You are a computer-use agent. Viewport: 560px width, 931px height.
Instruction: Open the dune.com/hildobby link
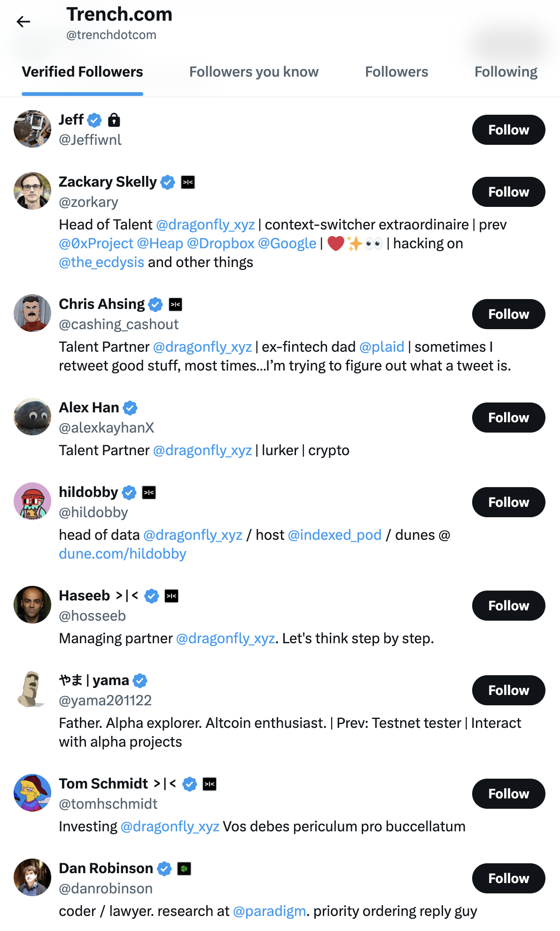point(123,553)
